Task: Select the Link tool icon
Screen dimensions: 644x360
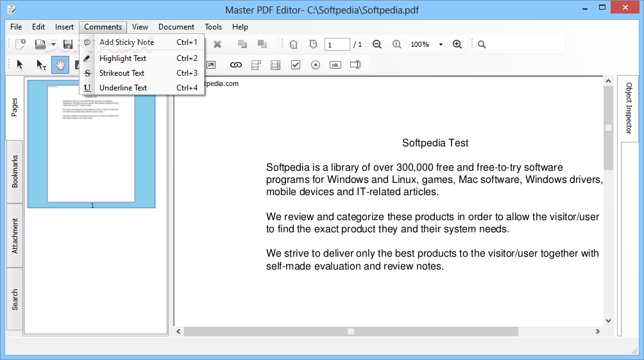Action: pos(236,65)
